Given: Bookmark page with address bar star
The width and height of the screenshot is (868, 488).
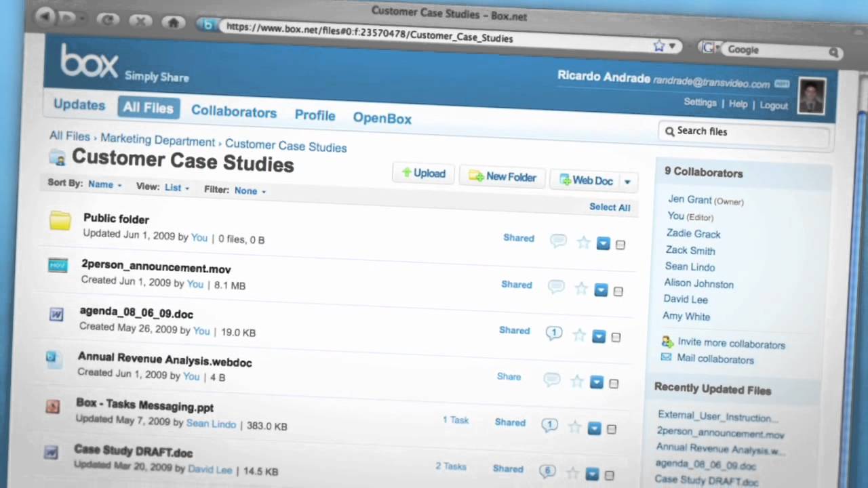Looking at the screenshot, I should [x=659, y=45].
